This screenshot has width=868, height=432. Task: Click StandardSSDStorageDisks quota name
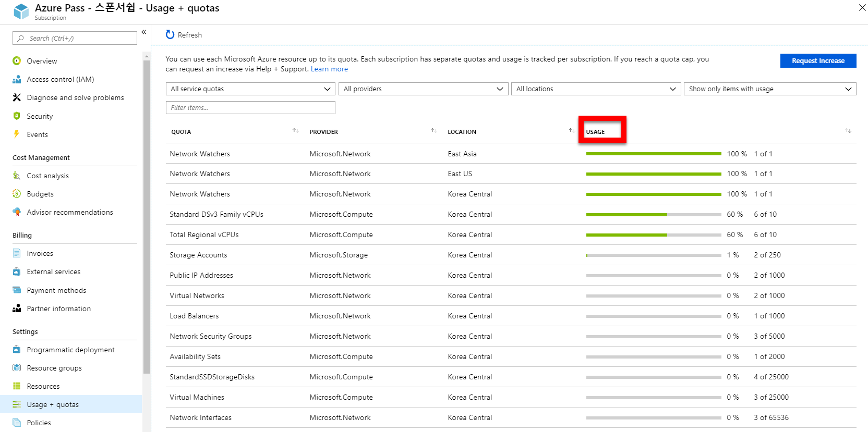[x=212, y=377]
